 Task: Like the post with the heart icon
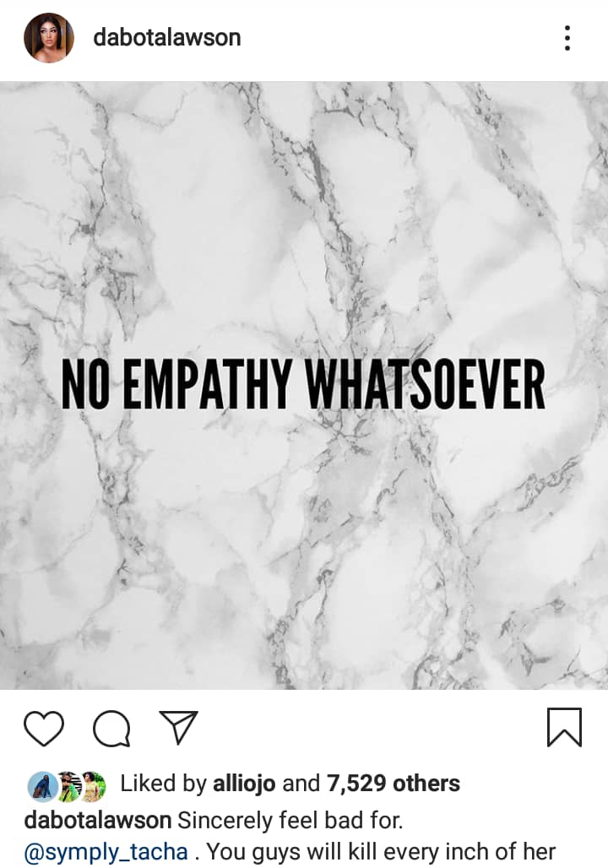(x=44, y=728)
